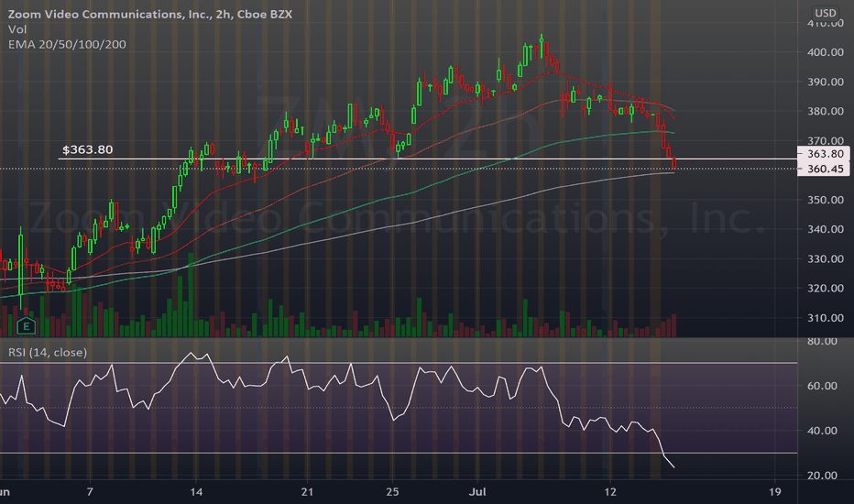Click the 340.00 price axis label
Viewport: 854px width, 504px height.
point(825,229)
